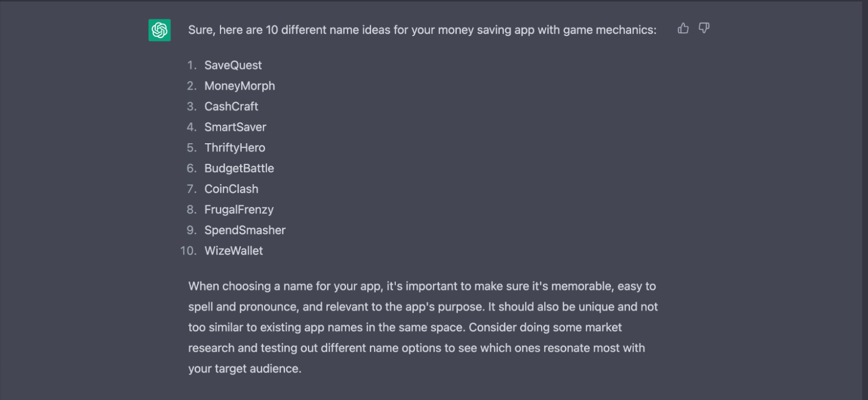Screen dimensions: 868x400
Task: Click the thumbs down feedback icon
Action: (x=704, y=28)
